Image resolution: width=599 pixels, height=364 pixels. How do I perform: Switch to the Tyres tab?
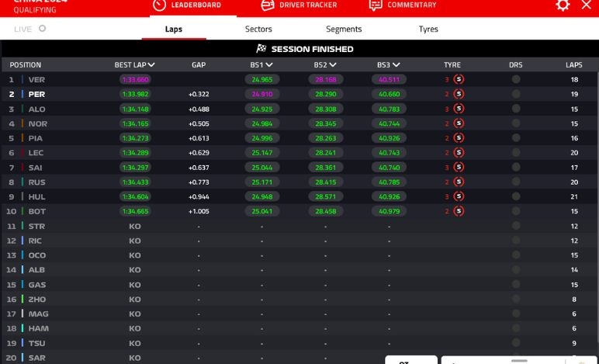click(x=428, y=29)
